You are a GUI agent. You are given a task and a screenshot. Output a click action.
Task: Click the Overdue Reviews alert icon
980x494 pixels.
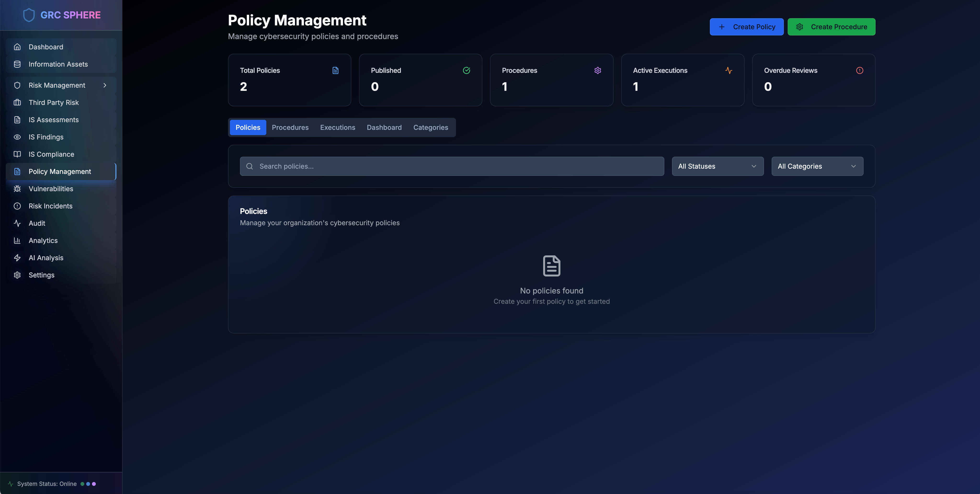[x=859, y=70]
